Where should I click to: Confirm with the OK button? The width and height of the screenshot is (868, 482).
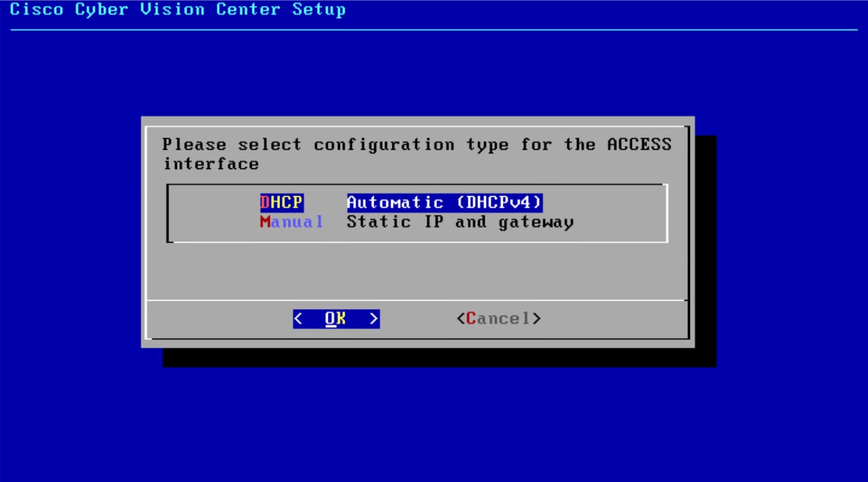click(x=336, y=318)
